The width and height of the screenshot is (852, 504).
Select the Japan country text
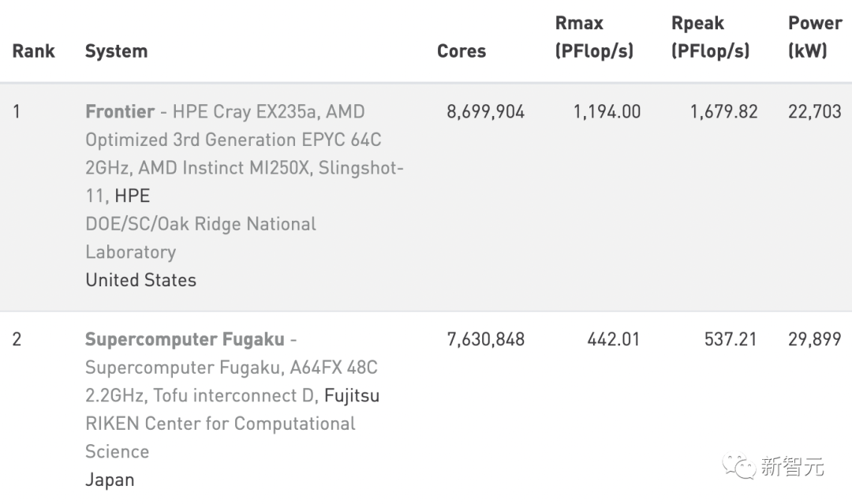(110, 480)
